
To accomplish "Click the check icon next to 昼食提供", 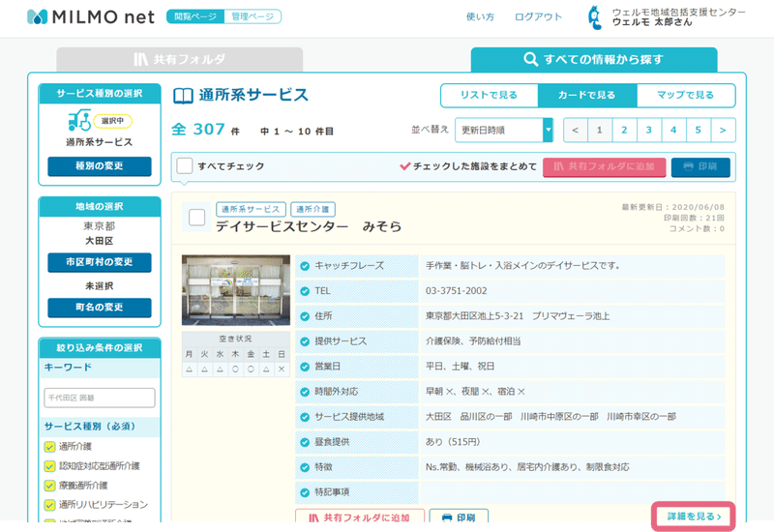I will pyautogui.click(x=305, y=442).
